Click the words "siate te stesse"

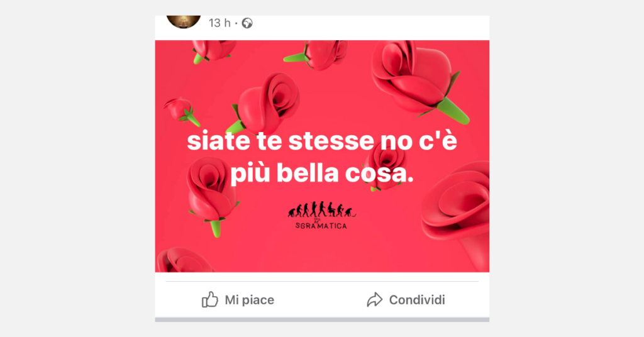coord(280,141)
